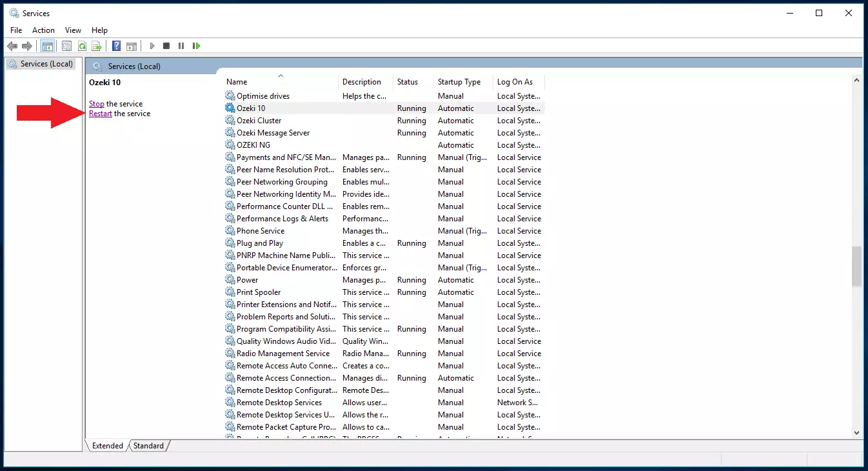Click the Stop Service square icon
868x471 pixels.
coord(166,46)
